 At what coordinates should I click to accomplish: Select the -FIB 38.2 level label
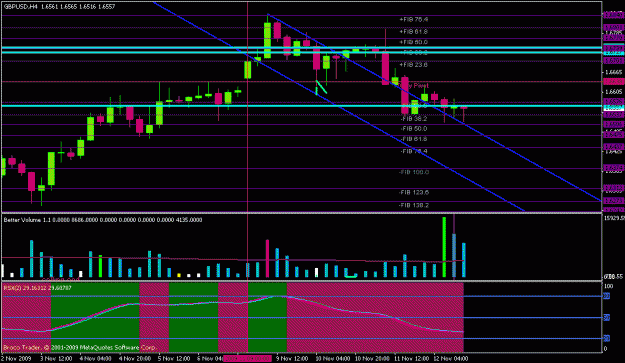(414, 118)
